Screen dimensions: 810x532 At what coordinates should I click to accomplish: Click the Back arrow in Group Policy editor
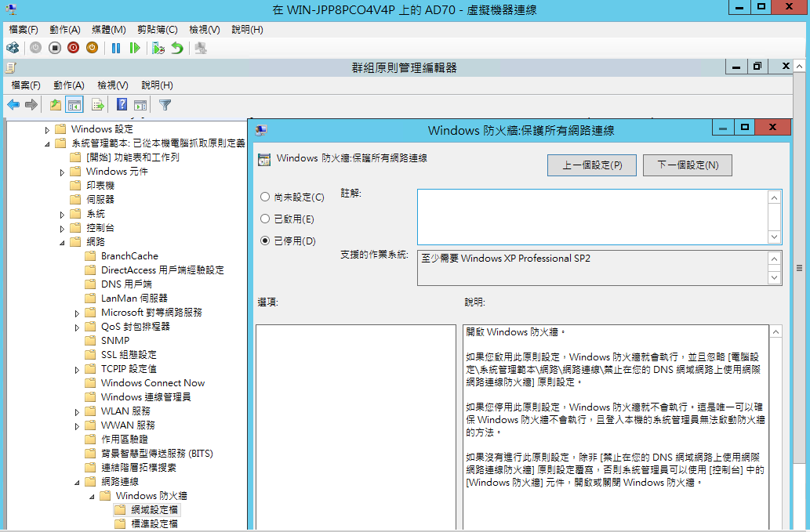tap(13, 104)
